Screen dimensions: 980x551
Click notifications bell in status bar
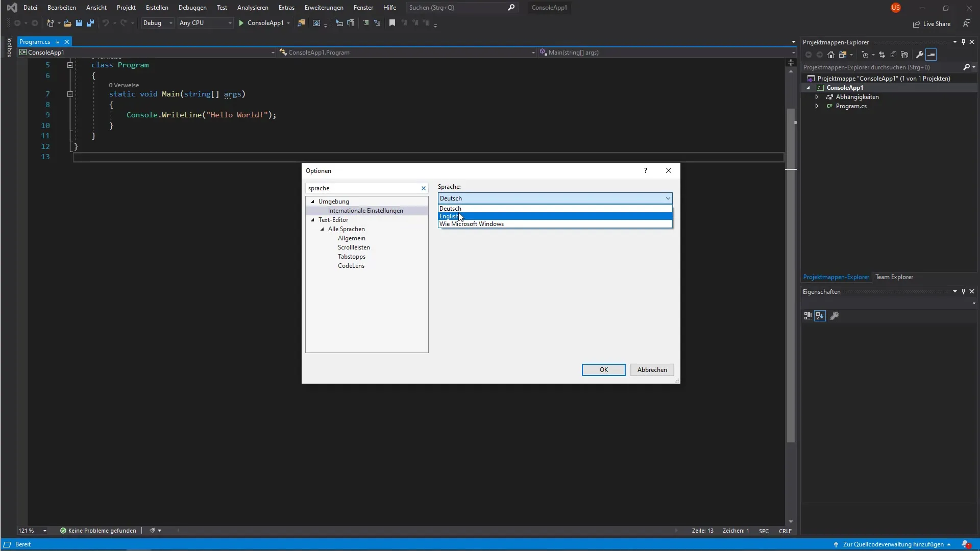coord(966,544)
